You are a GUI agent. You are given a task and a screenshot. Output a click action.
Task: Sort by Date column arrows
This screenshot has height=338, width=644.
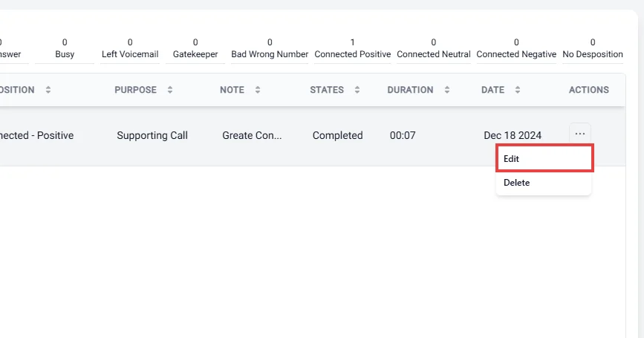coord(518,90)
